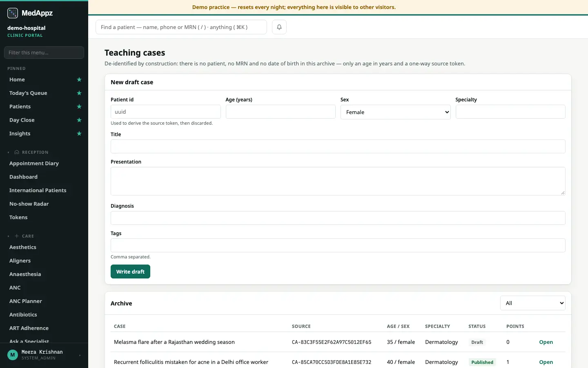Click the Published status badge
The height and width of the screenshot is (368, 588).
pos(482,362)
